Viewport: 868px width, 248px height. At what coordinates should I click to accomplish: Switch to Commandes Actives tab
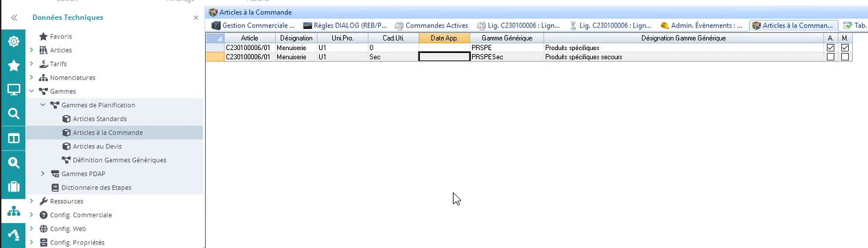432,25
